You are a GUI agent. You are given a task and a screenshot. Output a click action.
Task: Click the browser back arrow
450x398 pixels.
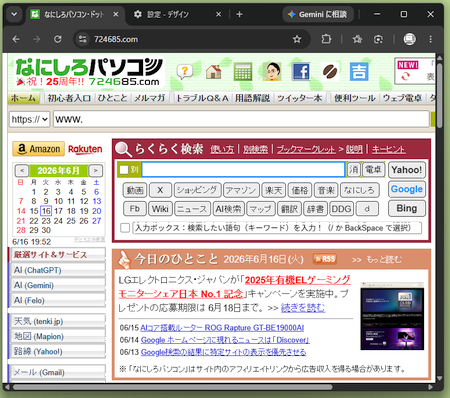(x=16, y=39)
